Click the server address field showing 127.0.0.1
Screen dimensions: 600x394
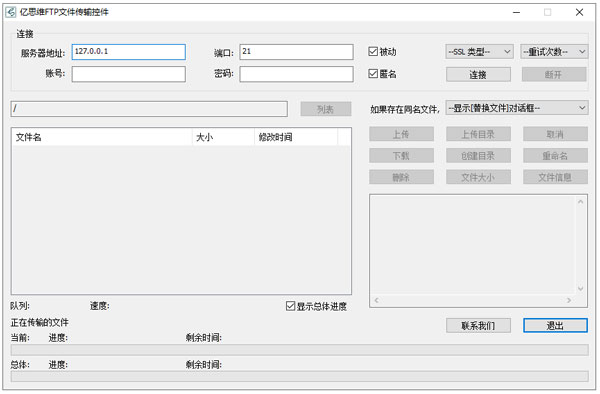click(129, 52)
